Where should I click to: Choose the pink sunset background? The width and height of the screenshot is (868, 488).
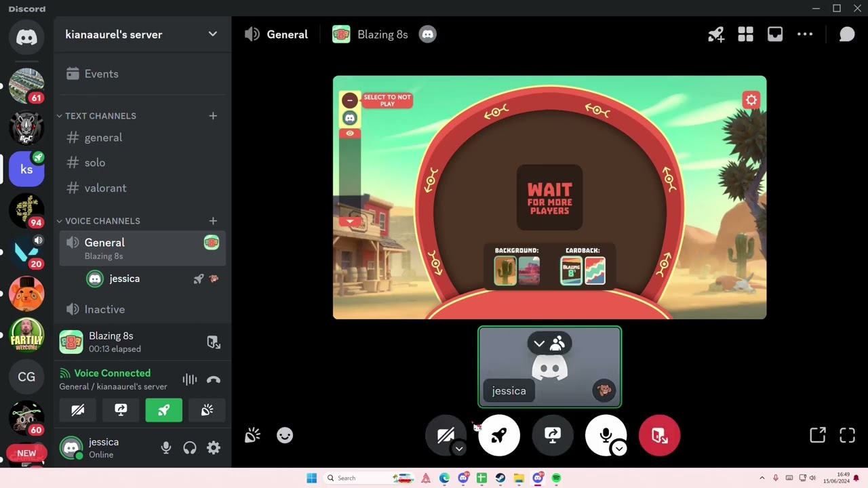(x=529, y=271)
